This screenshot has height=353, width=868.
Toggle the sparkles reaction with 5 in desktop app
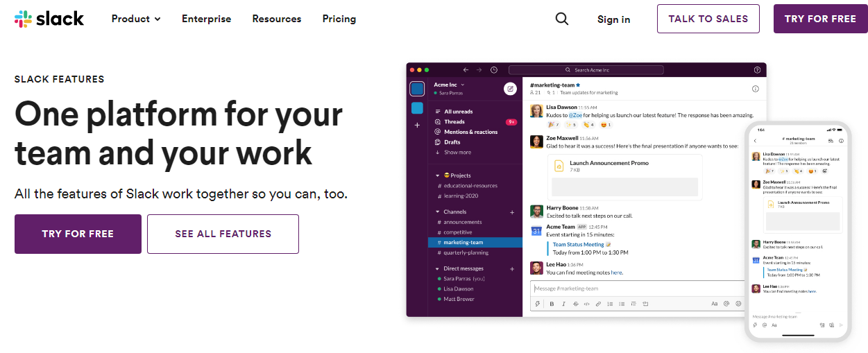[571, 125]
